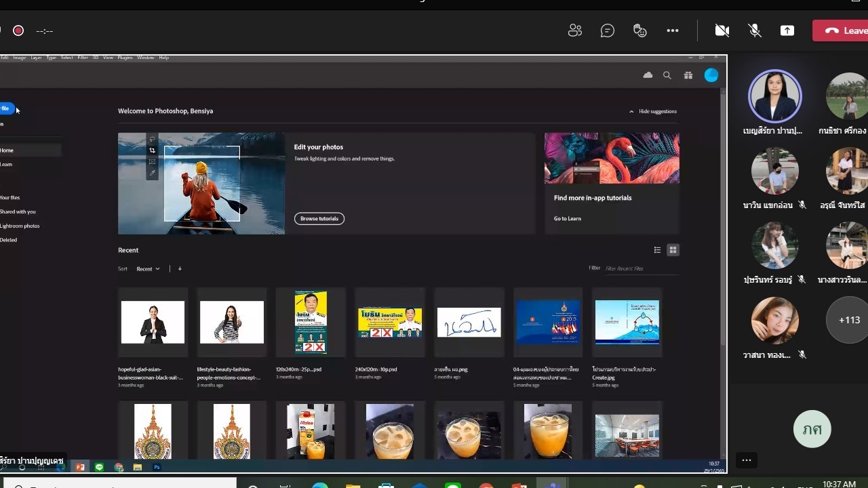
Task: Unmute the microphone in Teams
Action: pyautogui.click(x=755, y=30)
